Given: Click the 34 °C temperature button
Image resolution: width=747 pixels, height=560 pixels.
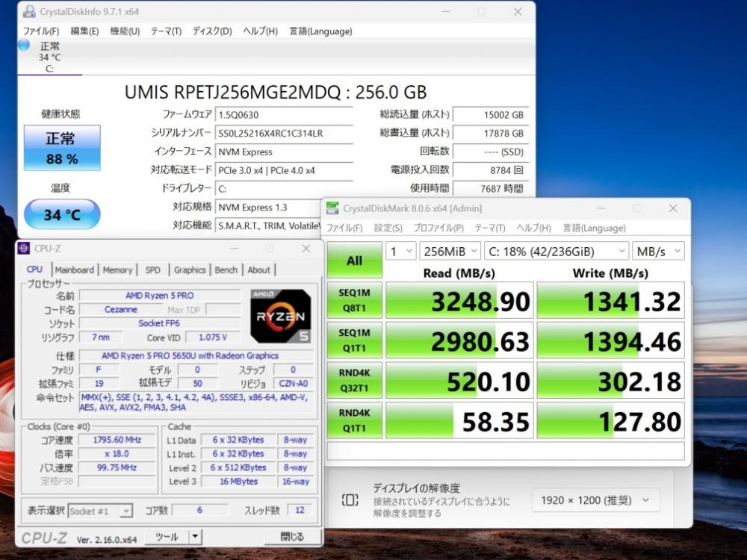Looking at the screenshot, I should click(62, 214).
